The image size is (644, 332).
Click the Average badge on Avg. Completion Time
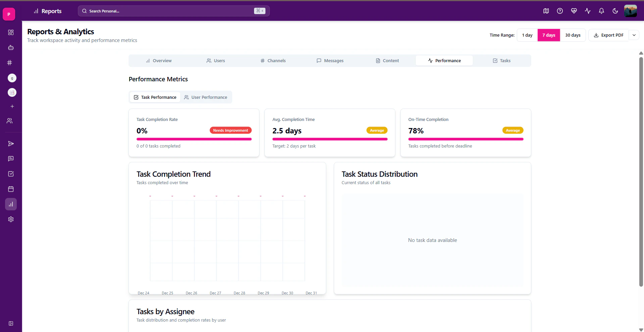click(377, 130)
